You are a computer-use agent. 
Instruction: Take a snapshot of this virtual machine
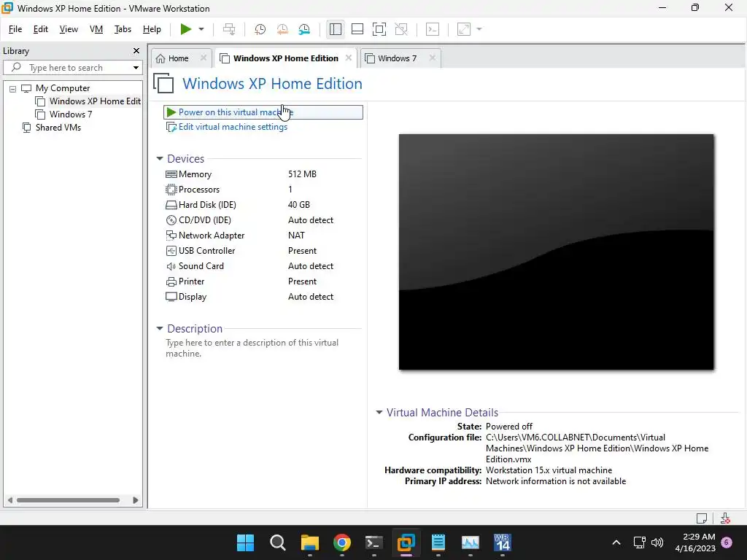click(x=260, y=29)
